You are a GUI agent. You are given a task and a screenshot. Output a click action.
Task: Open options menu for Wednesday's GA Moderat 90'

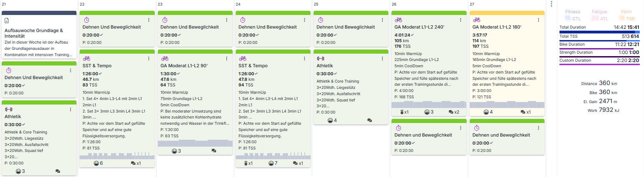pyautogui.click(x=227, y=59)
